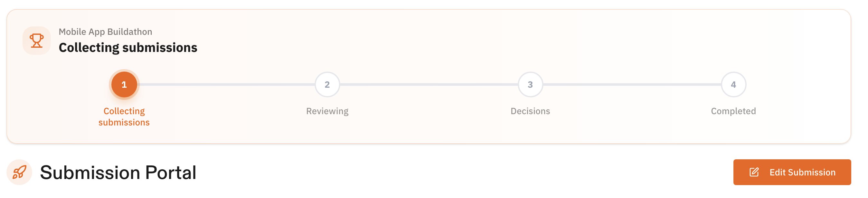
Task: Click the pencil icon in Edit Submission button
Action: (754, 173)
